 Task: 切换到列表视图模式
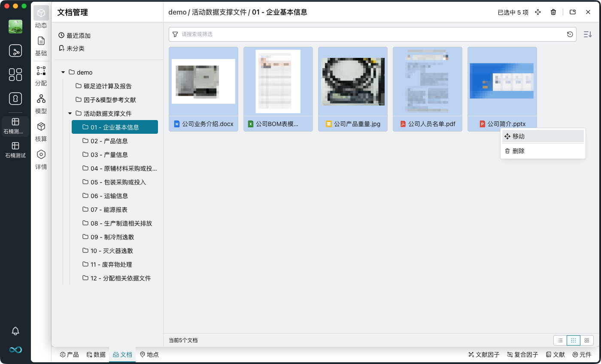[560, 340]
